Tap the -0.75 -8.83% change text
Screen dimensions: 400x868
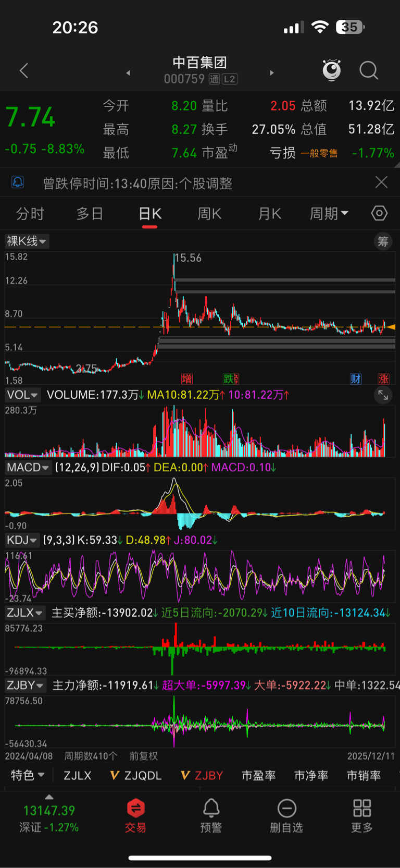click(x=45, y=149)
